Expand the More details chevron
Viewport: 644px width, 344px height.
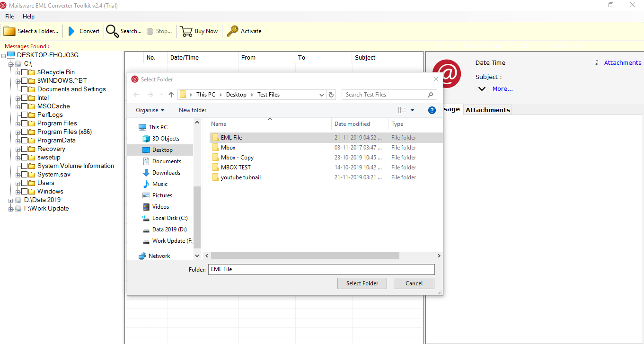coord(482,89)
